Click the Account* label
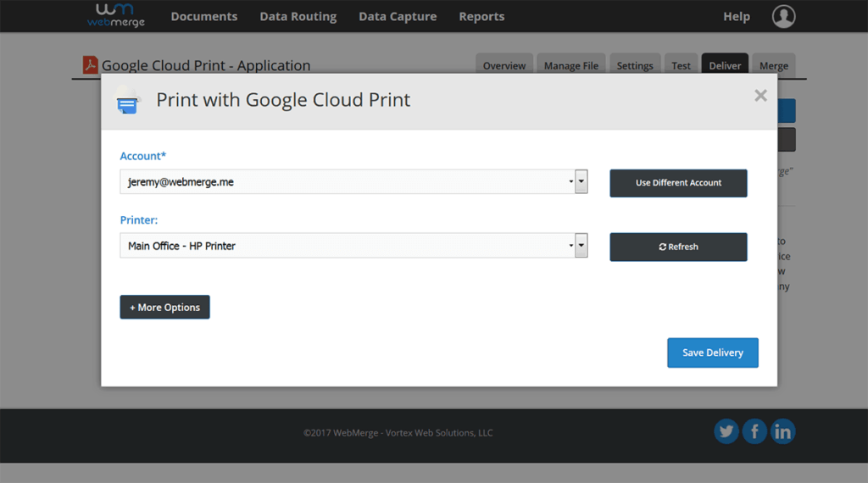868x483 pixels. 142,156
